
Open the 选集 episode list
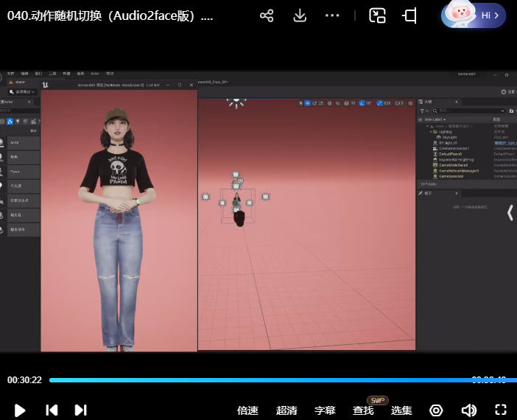tap(401, 410)
